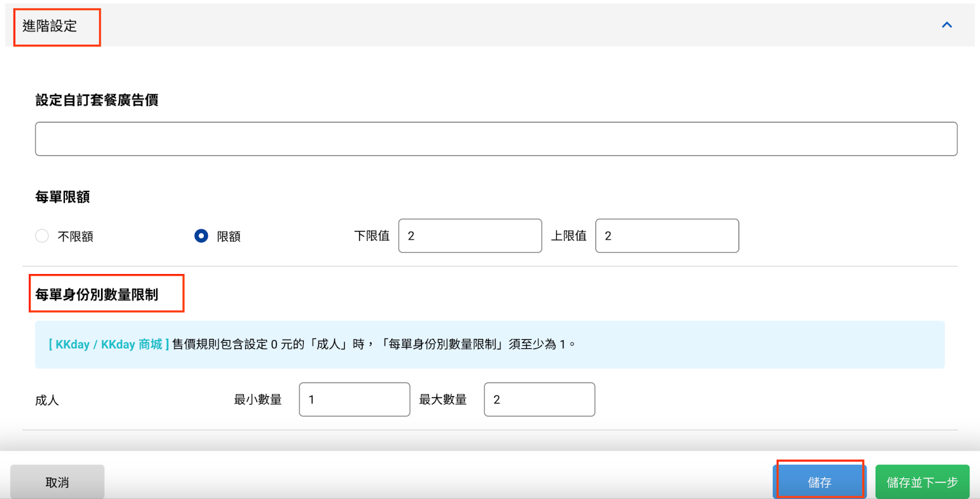Click the 進階設定 section header
Image resolution: width=980 pixels, height=499 pixels.
[x=490, y=25]
